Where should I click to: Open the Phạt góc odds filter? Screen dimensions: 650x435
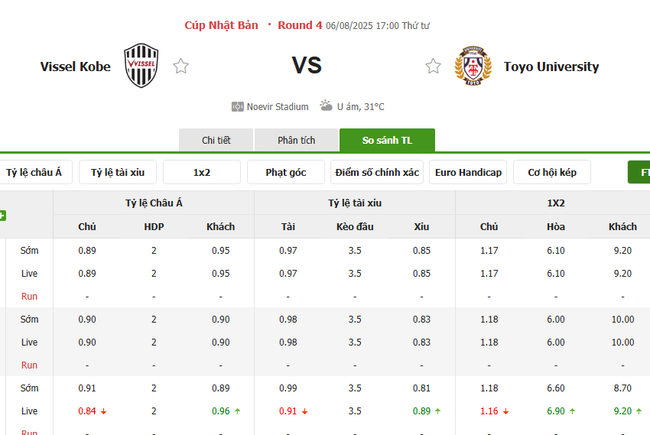point(286,172)
